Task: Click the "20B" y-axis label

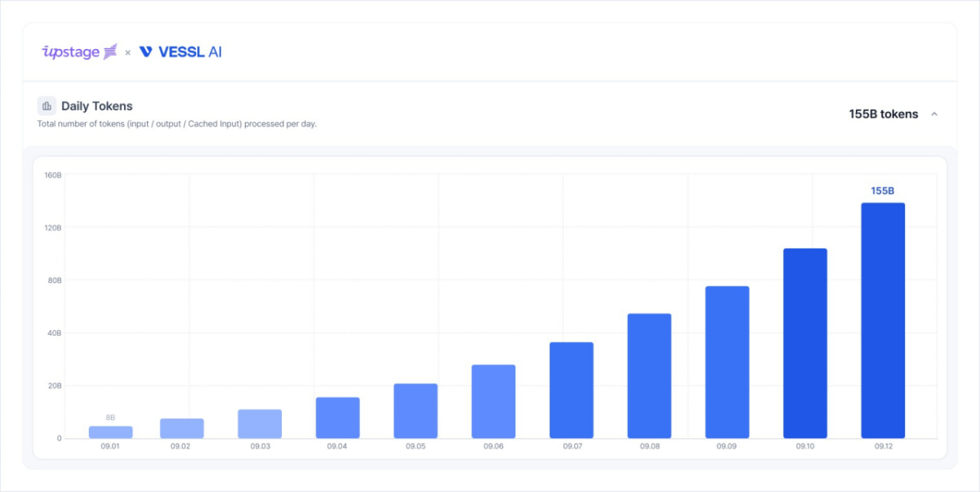Action: [54, 386]
